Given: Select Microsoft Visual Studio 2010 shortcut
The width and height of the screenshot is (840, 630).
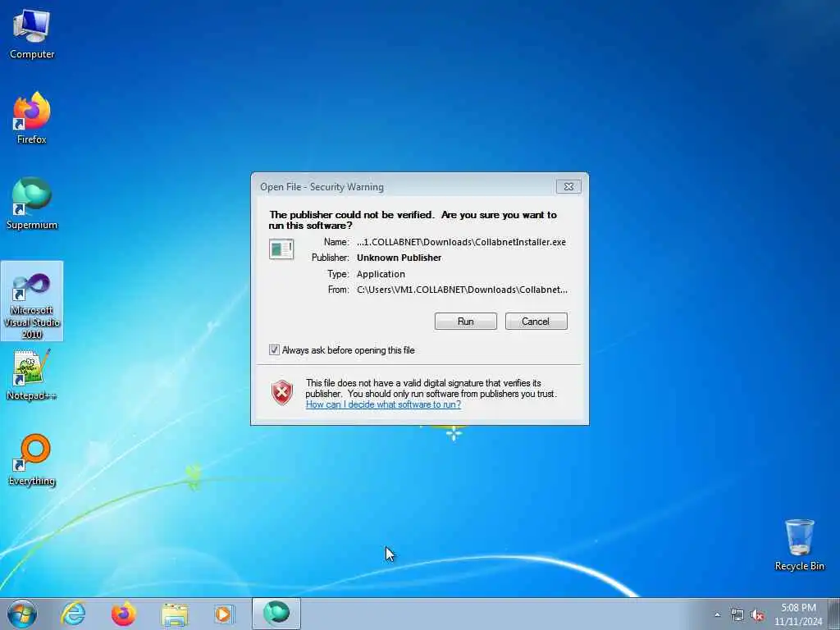Looking at the screenshot, I should point(32,301).
